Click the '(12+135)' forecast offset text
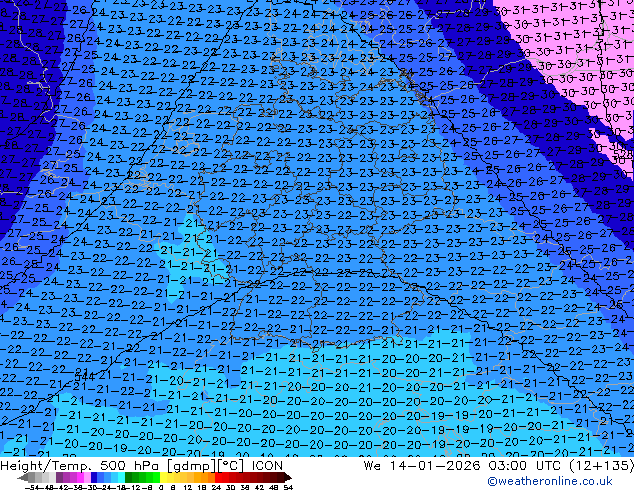Viewport: 634px width, 490px height. point(602,466)
